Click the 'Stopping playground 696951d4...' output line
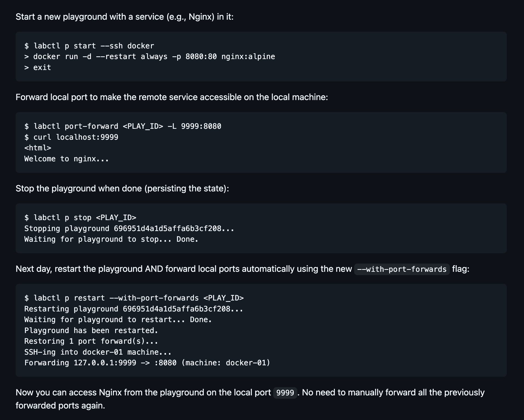Image resolution: width=524 pixels, height=420 pixels. tap(129, 228)
